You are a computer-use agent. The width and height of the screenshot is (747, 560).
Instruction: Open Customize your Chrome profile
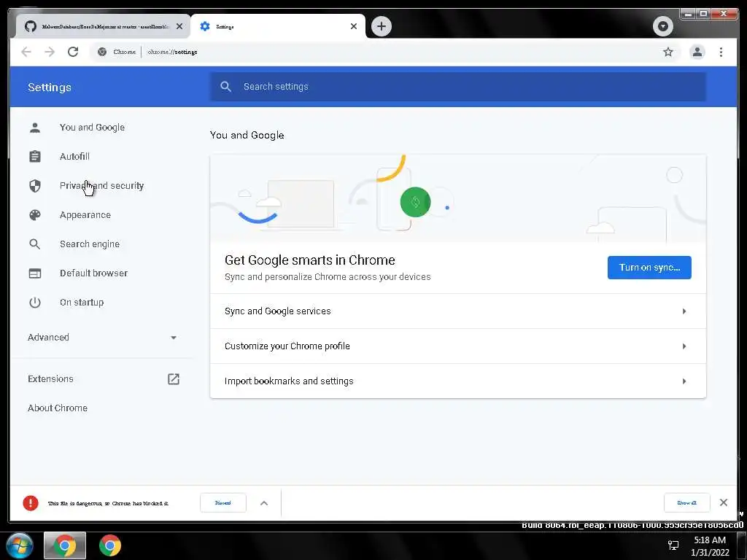tap(458, 346)
